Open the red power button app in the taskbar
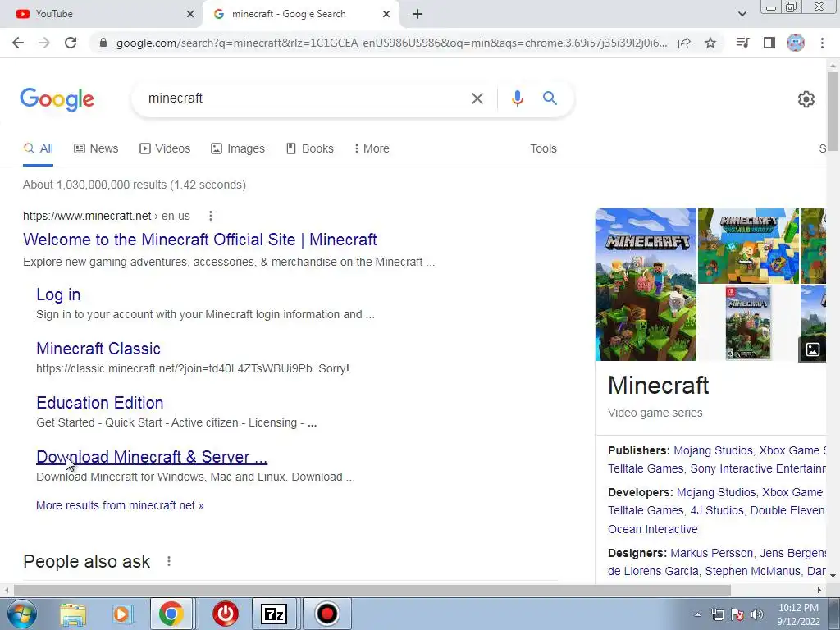 [x=226, y=614]
